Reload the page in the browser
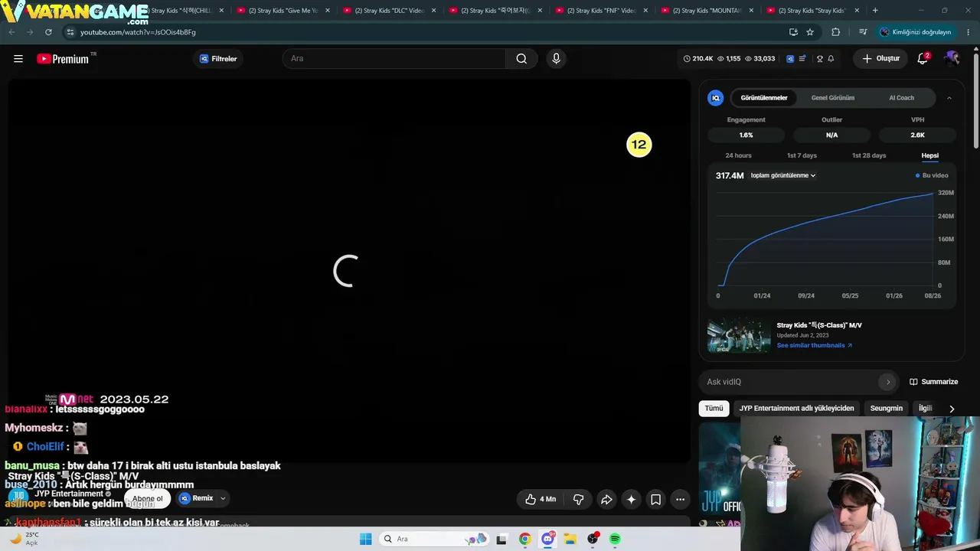 coord(48,32)
